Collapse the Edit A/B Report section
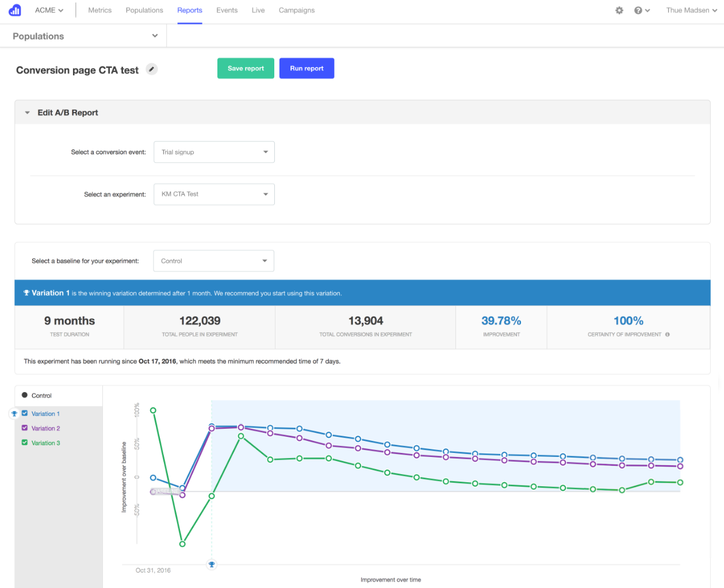This screenshot has height=588, width=724. (x=27, y=112)
